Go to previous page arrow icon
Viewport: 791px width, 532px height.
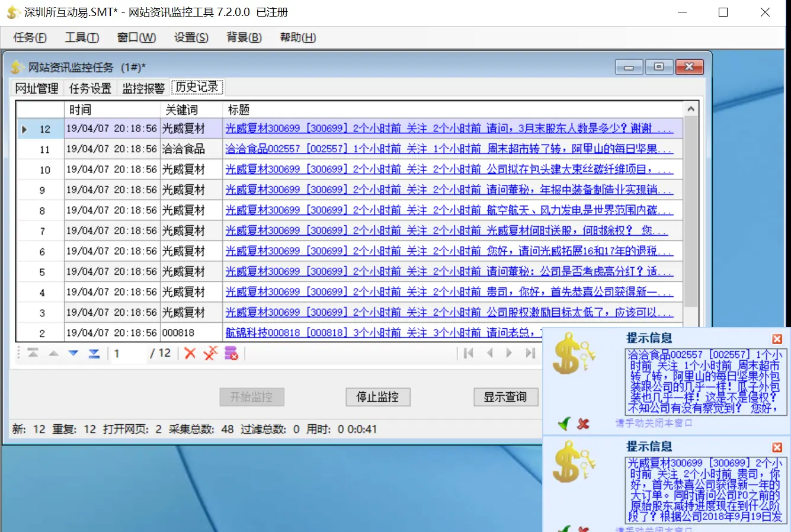click(489, 353)
